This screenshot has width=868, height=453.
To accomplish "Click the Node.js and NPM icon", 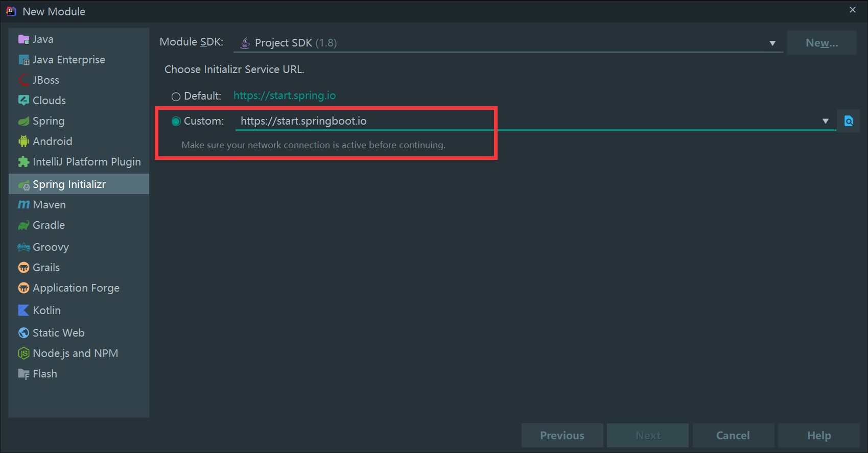I will tap(24, 353).
